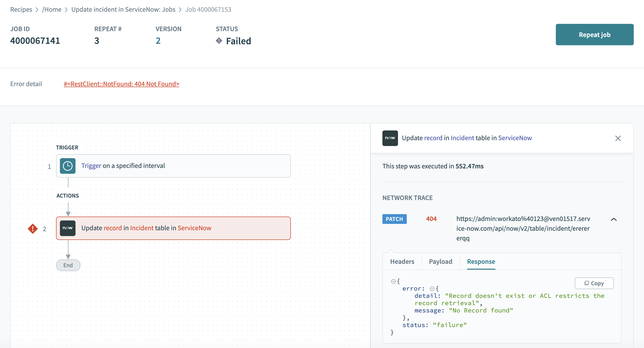Screen dimensions: 644x348
Task: Expand the error detail link
Action: (122, 83)
